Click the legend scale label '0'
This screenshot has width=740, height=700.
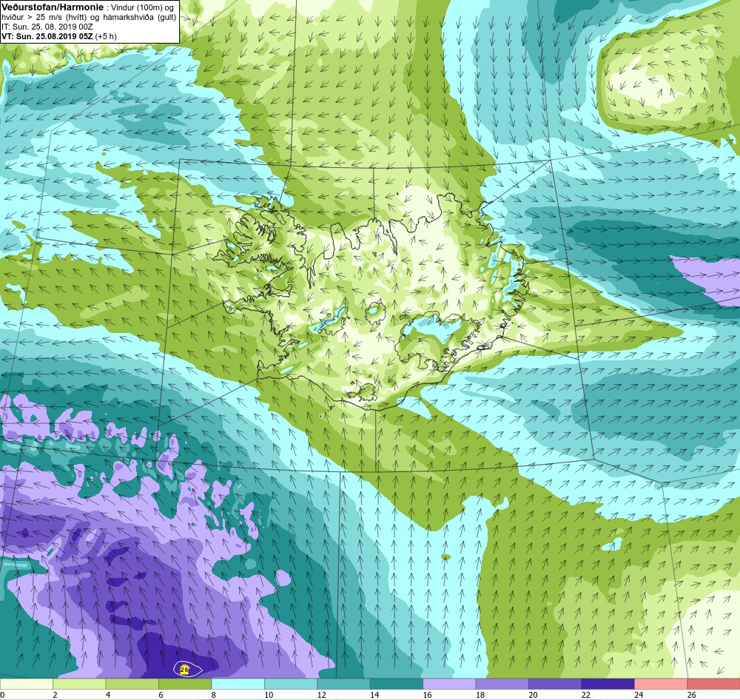click(x=2, y=695)
